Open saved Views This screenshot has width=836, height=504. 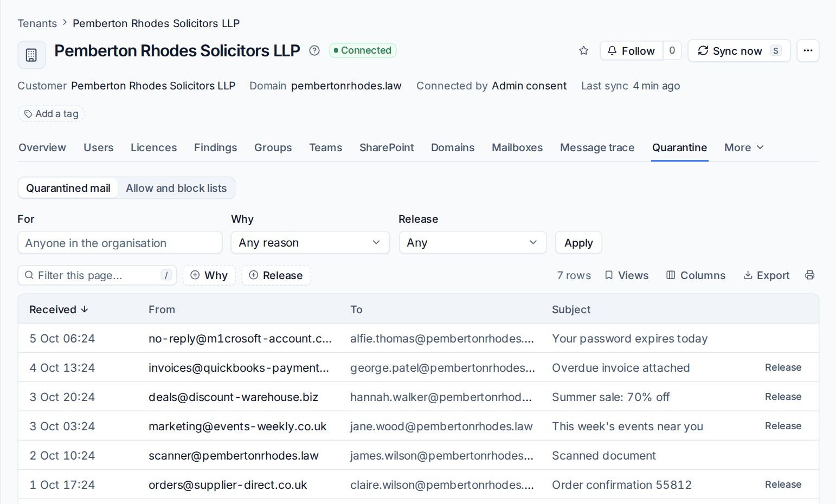click(627, 275)
